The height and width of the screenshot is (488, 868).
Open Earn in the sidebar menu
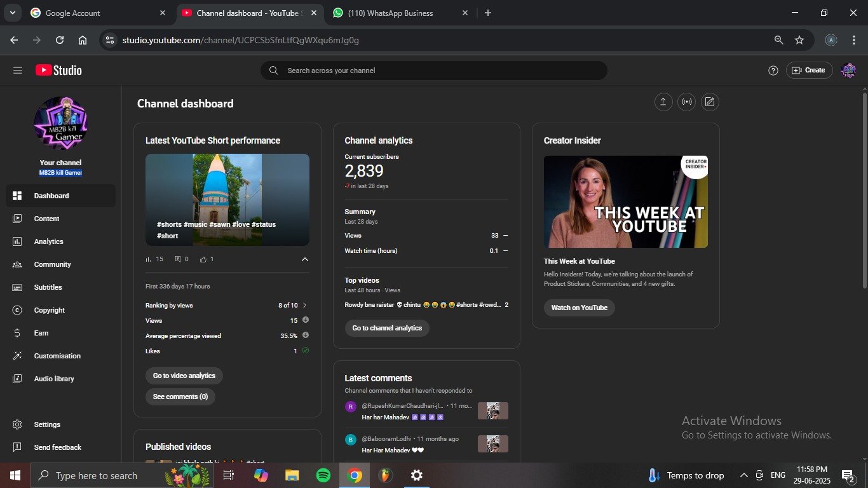coord(60,333)
